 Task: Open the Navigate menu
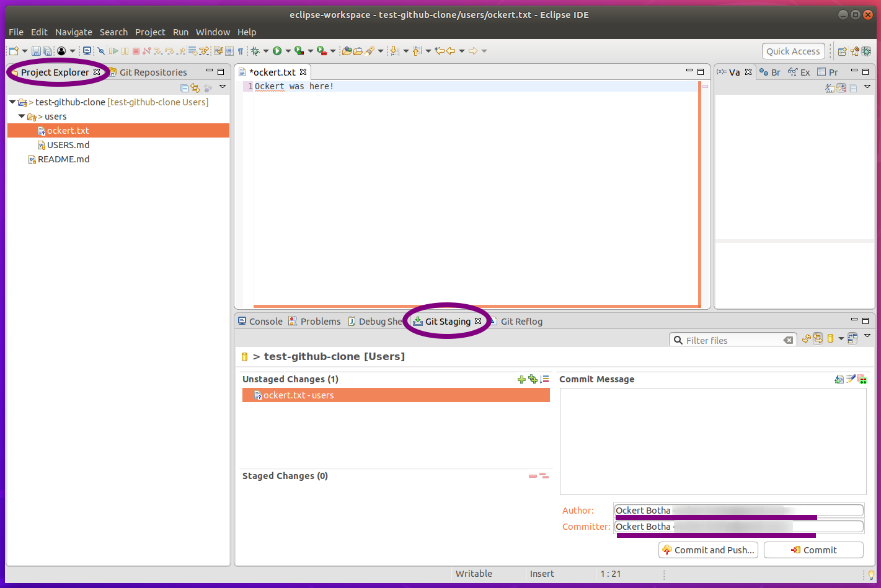point(73,32)
